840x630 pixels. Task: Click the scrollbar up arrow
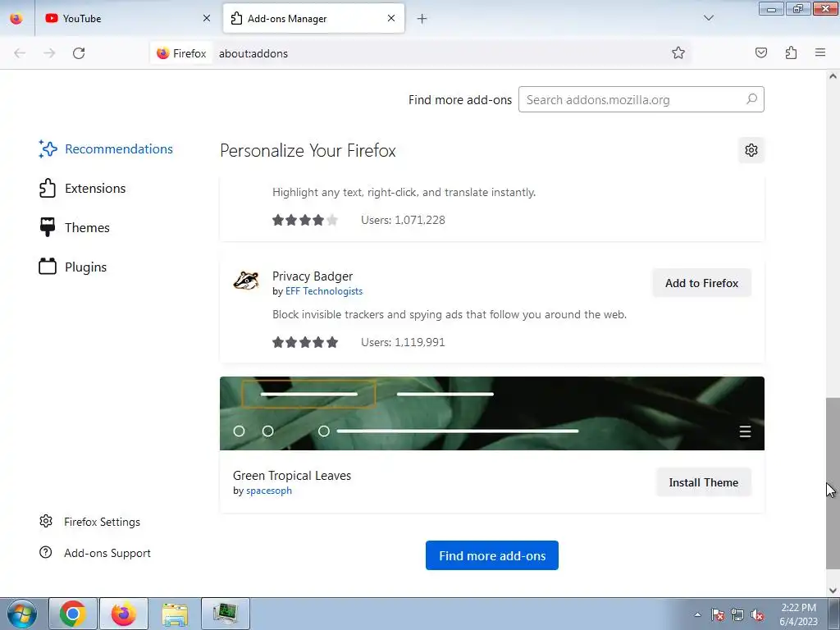click(x=833, y=76)
